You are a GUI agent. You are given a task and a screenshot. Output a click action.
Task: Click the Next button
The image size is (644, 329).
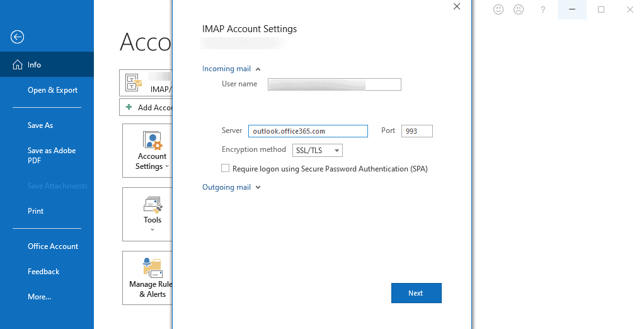pos(416,293)
